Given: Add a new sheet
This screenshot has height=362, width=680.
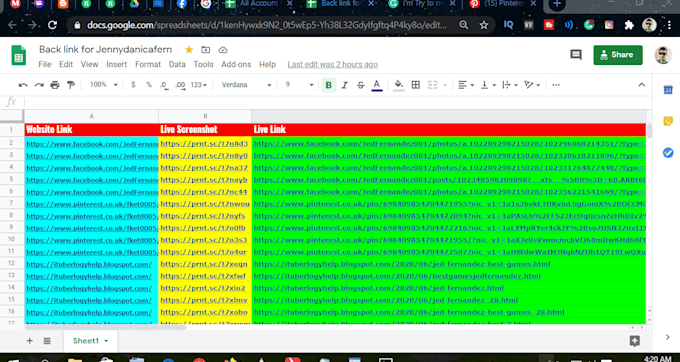Looking at the screenshot, I should pos(29,341).
